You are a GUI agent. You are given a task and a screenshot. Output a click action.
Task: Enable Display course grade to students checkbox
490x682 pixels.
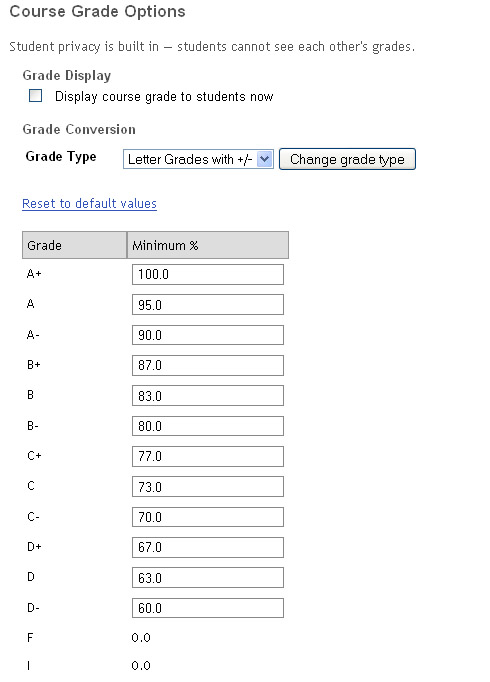(x=35, y=95)
